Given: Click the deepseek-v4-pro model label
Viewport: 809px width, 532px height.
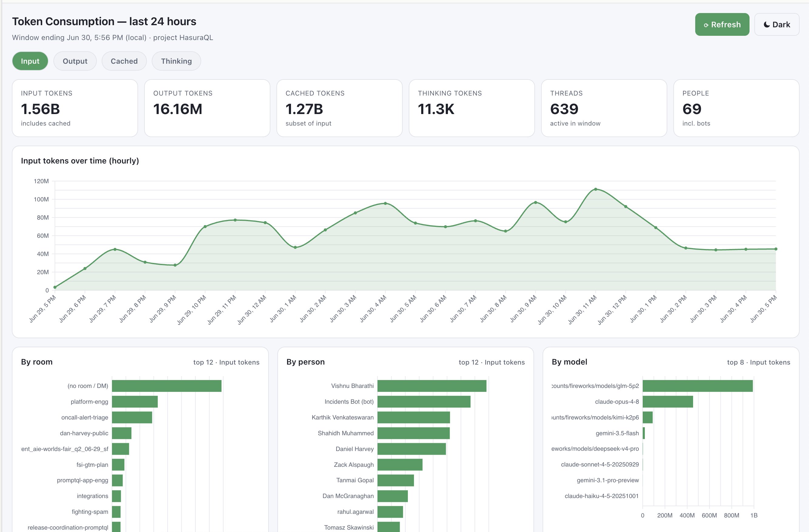Looking at the screenshot, I should click(595, 449).
